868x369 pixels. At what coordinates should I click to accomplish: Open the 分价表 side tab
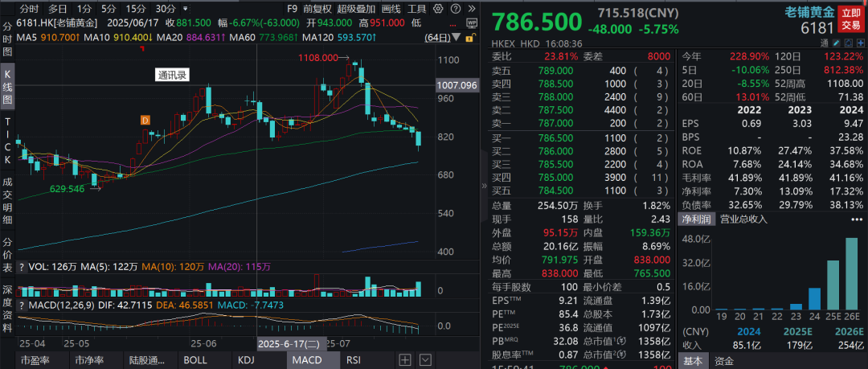click(7, 255)
